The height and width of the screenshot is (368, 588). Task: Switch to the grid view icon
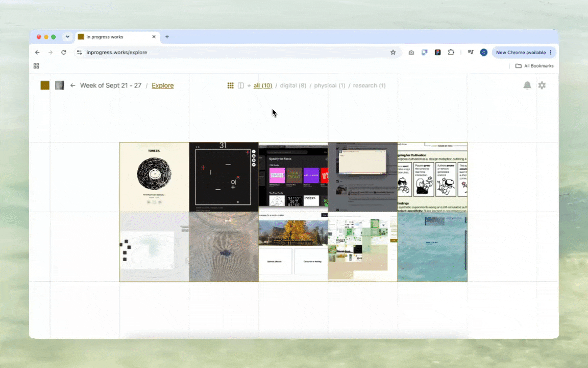click(x=230, y=86)
